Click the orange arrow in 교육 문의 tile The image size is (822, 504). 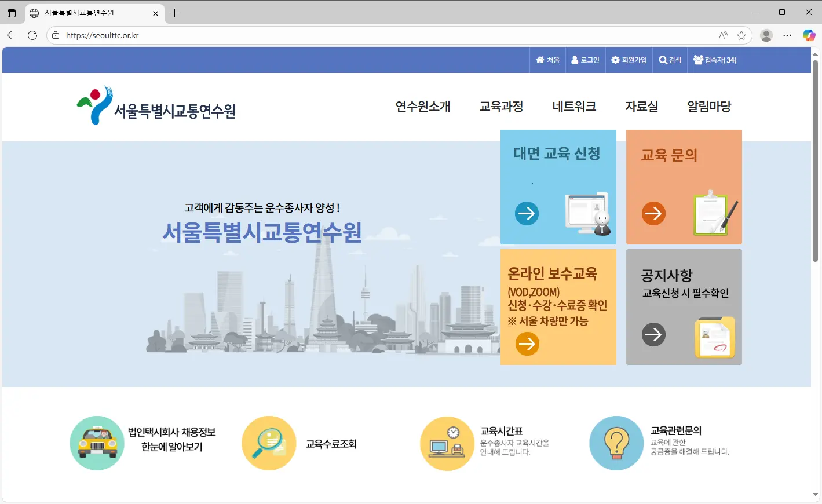653,213
